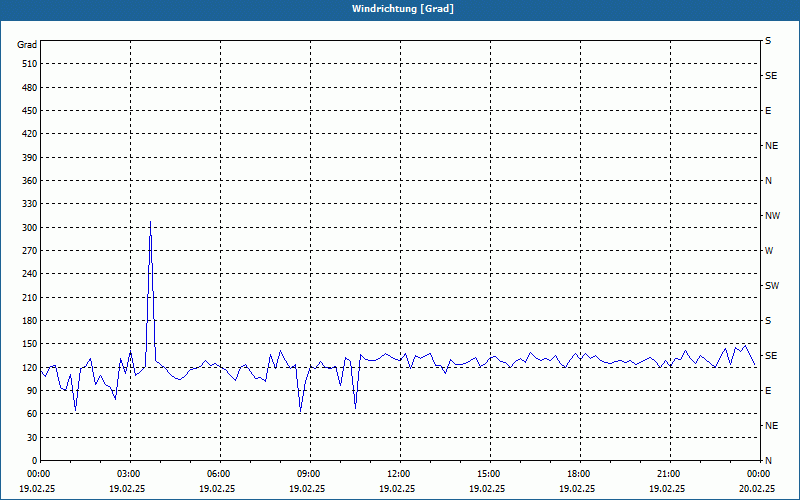Viewport: 800px width, 500px height.
Task: Click the 06:00 time axis label
Action: pyautogui.click(x=220, y=474)
